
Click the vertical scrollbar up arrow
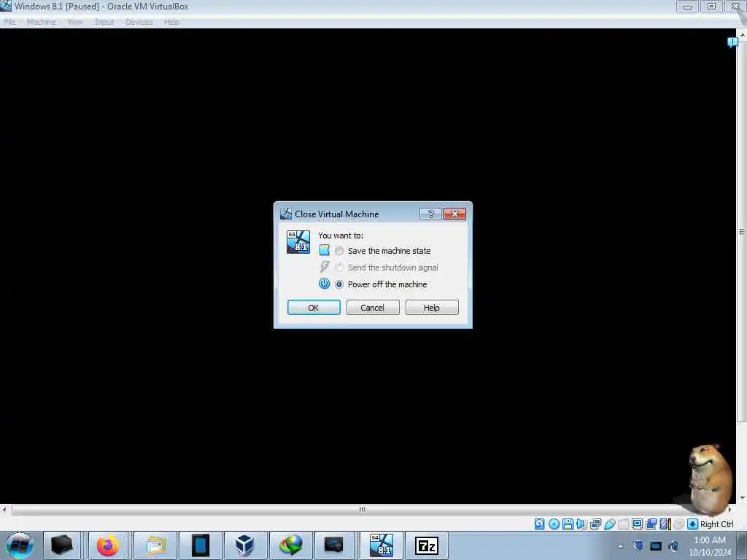point(742,34)
